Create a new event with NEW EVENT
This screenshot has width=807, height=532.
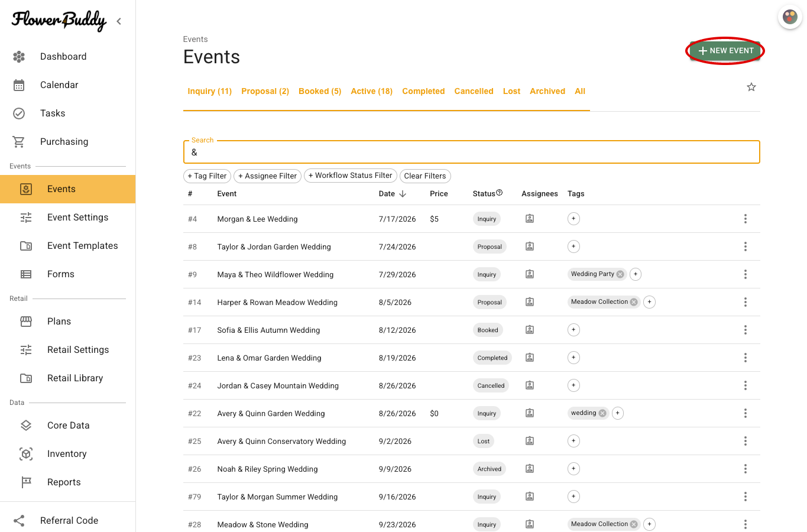725,51
